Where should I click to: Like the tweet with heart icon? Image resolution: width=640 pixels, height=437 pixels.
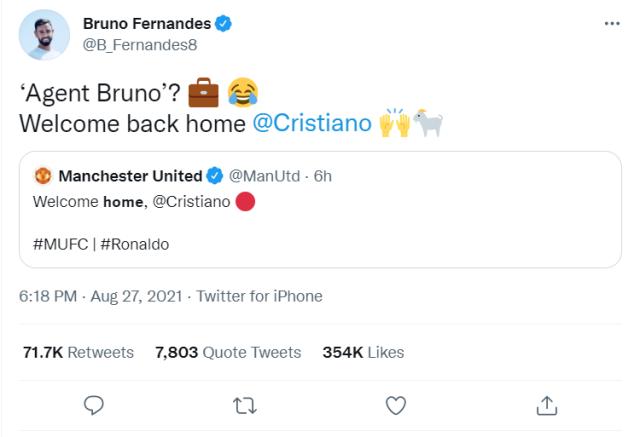click(396, 404)
